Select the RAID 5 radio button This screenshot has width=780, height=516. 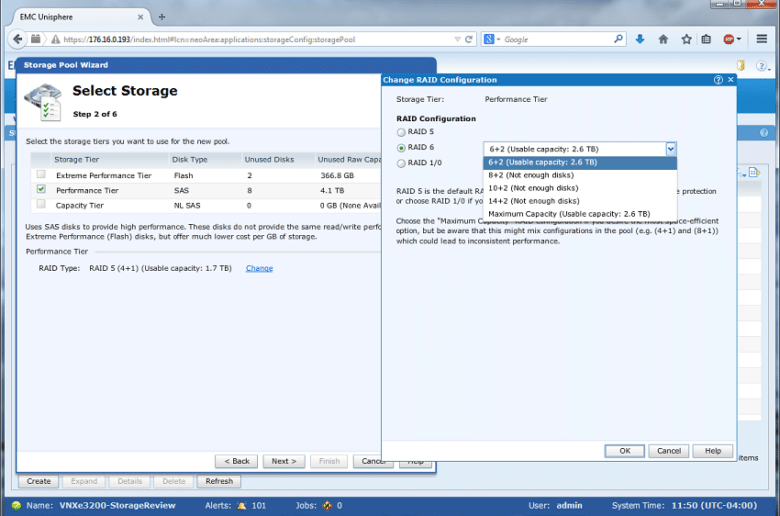(x=401, y=132)
